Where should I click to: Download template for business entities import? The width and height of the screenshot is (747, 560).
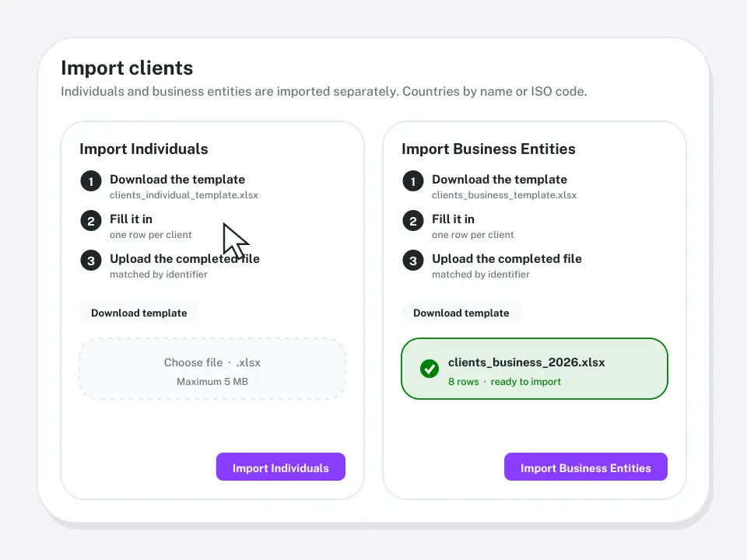click(x=461, y=313)
